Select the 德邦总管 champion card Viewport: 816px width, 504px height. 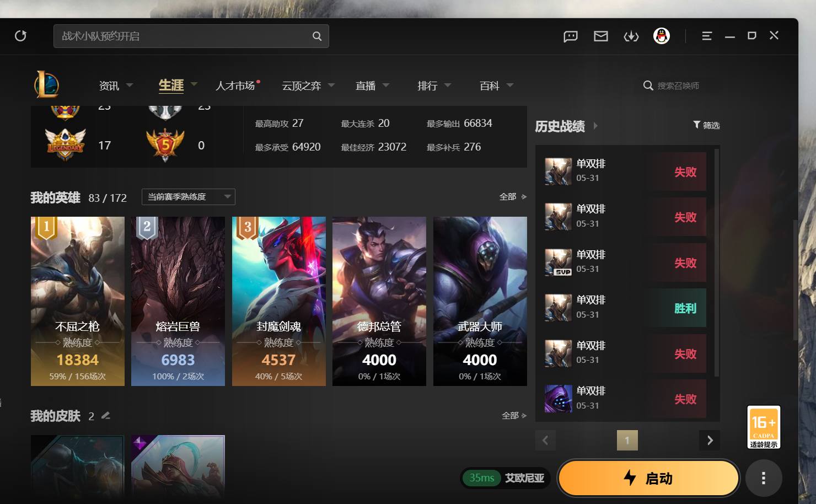tap(379, 301)
